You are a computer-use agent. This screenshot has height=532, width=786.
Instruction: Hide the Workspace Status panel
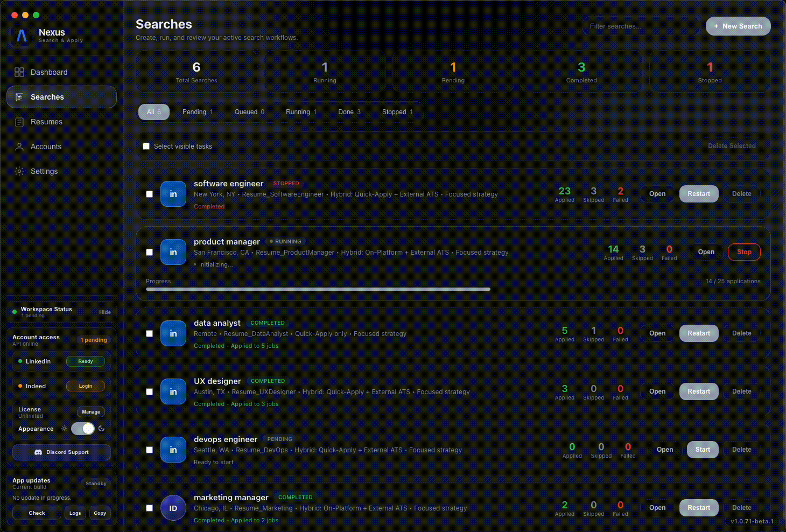[x=105, y=312]
